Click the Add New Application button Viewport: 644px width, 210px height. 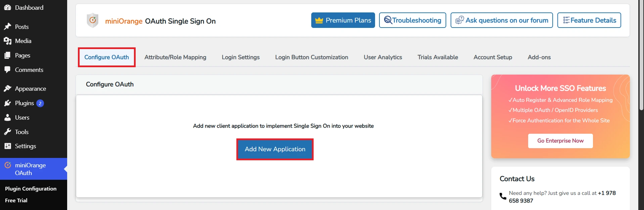[275, 149]
